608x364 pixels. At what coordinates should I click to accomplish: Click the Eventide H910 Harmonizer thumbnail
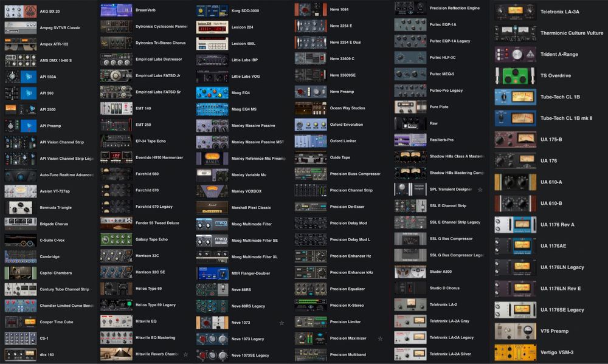click(116, 158)
